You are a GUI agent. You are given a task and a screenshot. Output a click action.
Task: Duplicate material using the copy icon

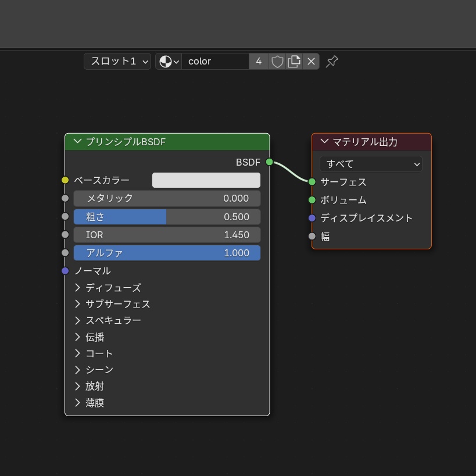coord(294,61)
